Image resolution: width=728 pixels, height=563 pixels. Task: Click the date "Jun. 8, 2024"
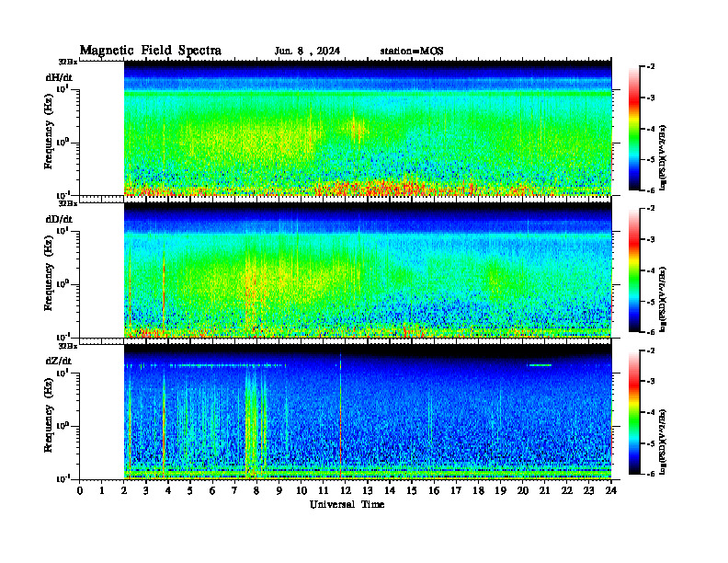point(307,52)
